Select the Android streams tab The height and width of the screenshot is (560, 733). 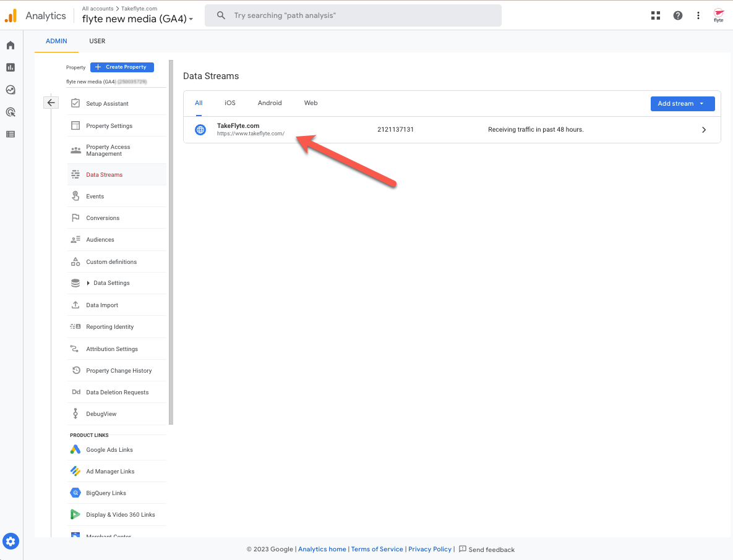pos(270,103)
